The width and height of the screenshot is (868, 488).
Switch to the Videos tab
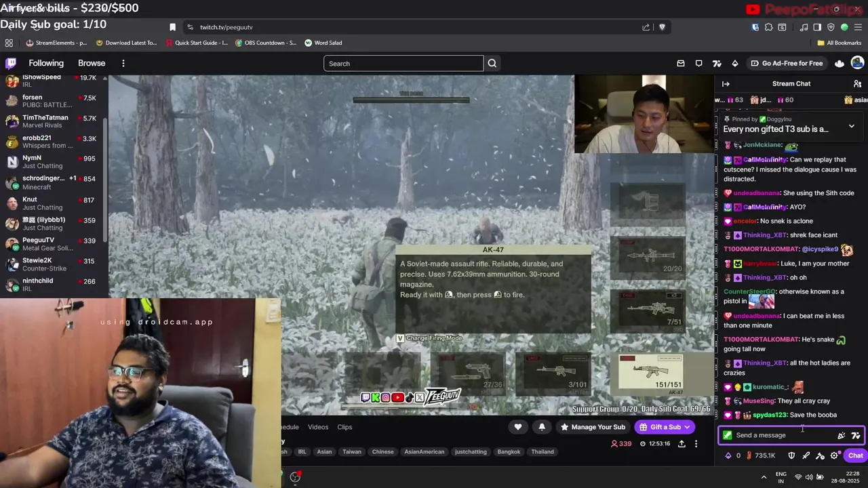click(x=318, y=427)
